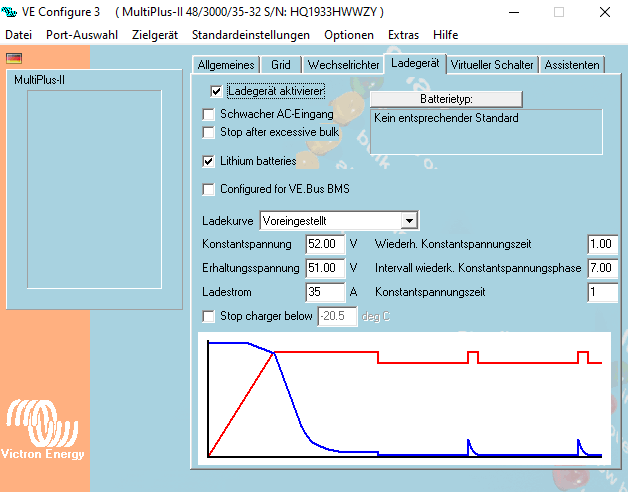628x492 pixels.
Task: Open the Optionen menu
Action: coord(349,35)
